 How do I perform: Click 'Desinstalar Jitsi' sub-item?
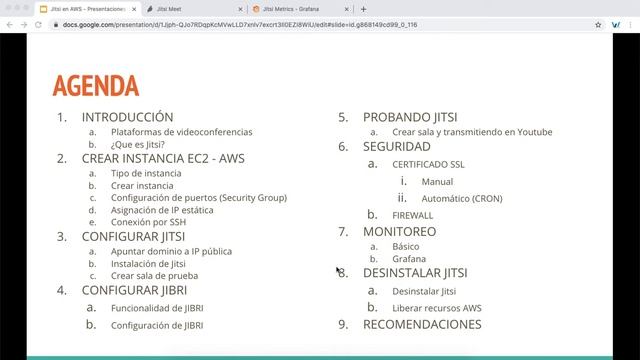pyautogui.click(x=424, y=291)
